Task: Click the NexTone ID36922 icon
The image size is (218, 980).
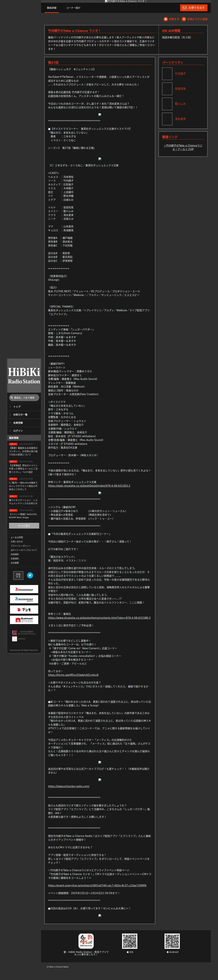Action: click(14, 639)
